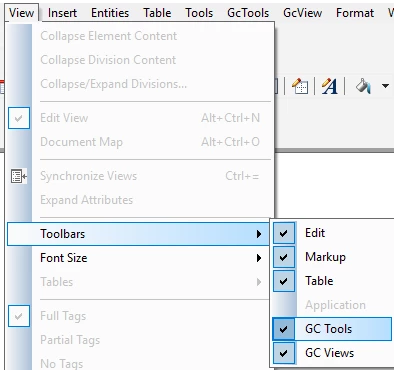Select the Document Map entry
This screenshot has height=370, width=394.
coord(138,142)
